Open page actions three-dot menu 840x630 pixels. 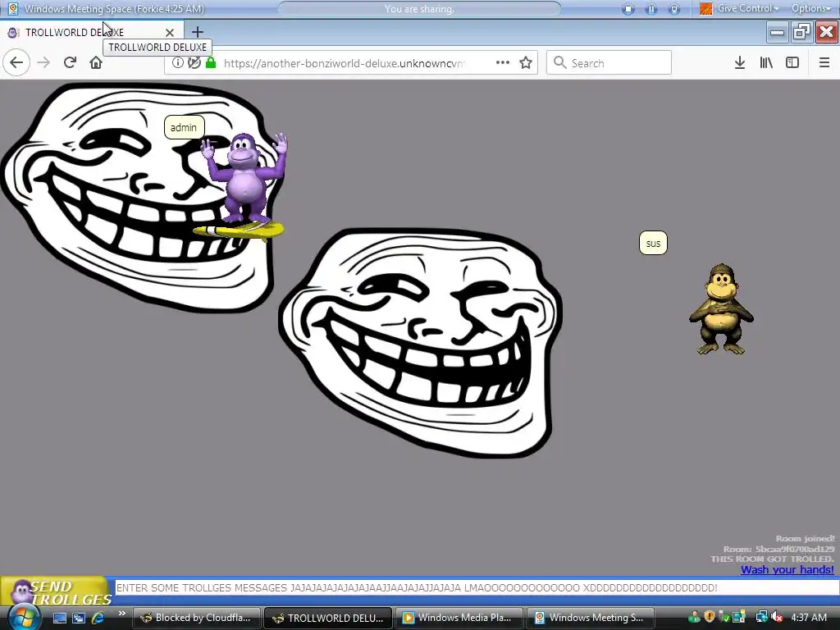point(503,62)
